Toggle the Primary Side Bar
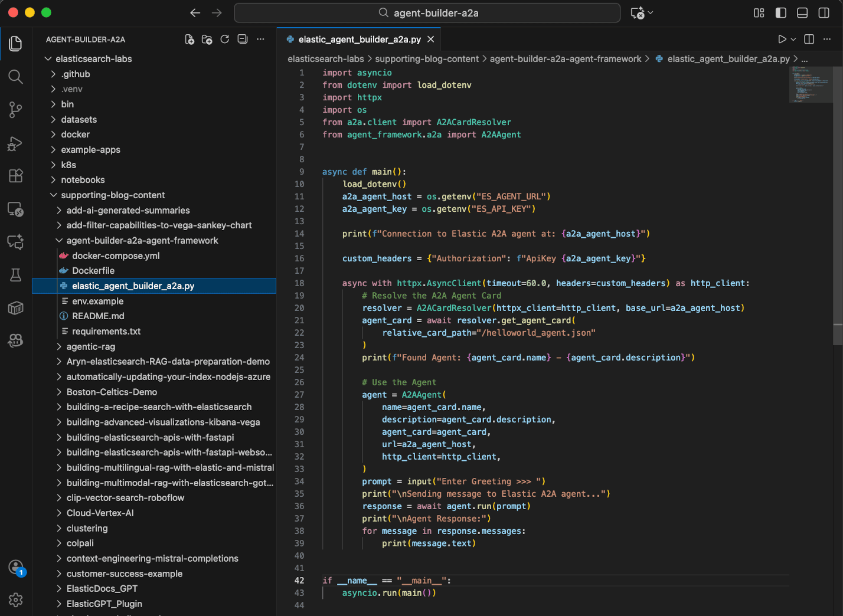The image size is (843, 616). [780, 12]
